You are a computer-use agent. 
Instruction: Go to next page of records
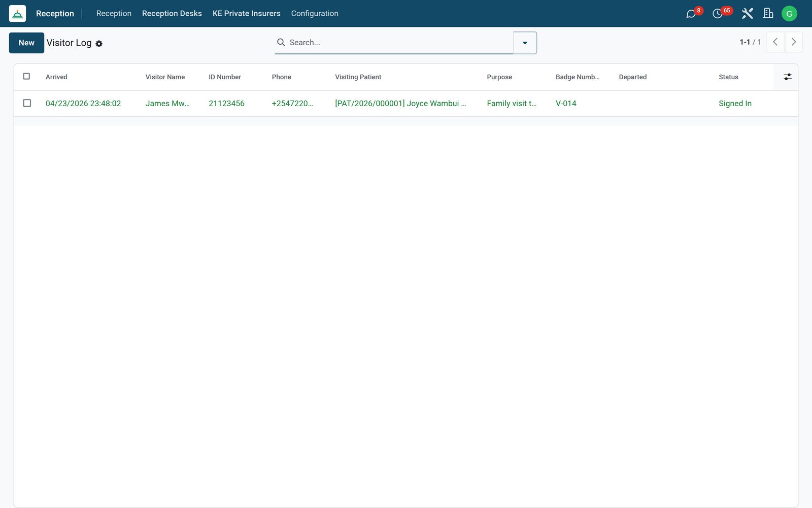[794, 42]
